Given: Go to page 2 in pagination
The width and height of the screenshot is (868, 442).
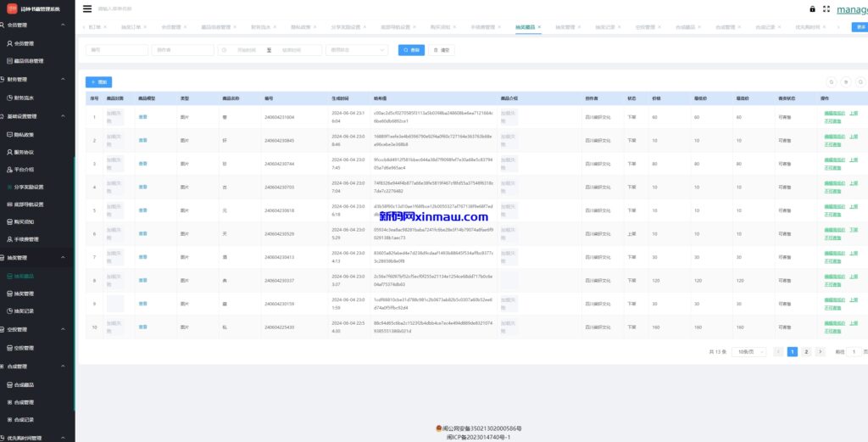Looking at the screenshot, I should pyautogui.click(x=806, y=351).
